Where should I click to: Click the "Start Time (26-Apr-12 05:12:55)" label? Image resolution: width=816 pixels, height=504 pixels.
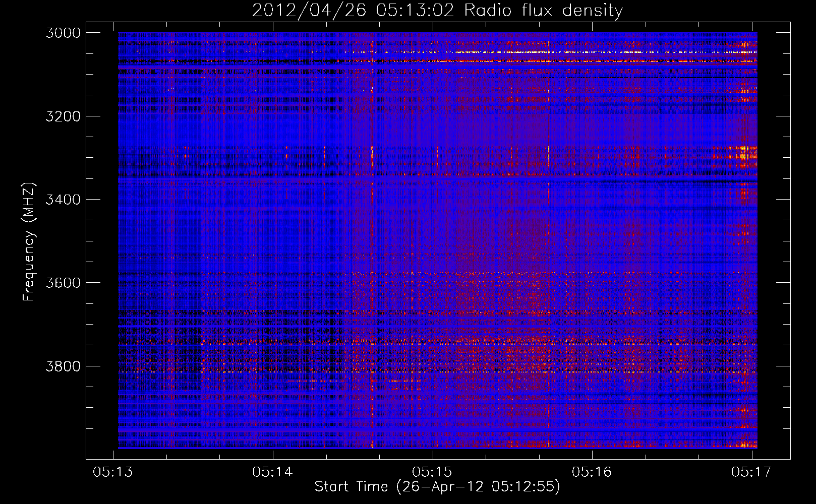click(437, 487)
